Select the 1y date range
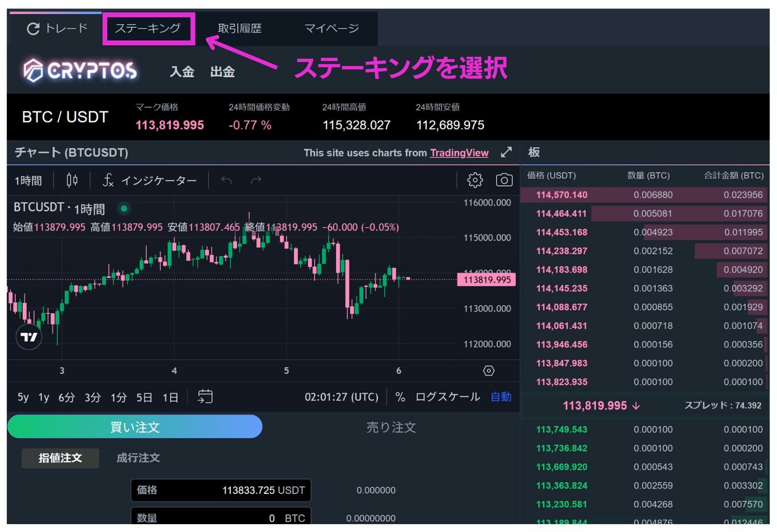Screen dimensions: 777x532 tap(44, 397)
